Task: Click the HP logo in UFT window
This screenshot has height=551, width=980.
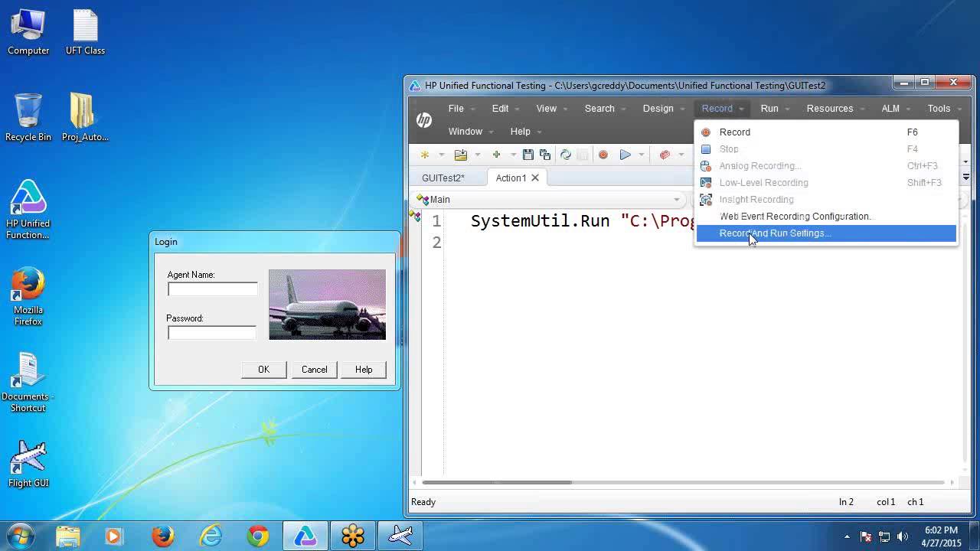Action: point(424,120)
